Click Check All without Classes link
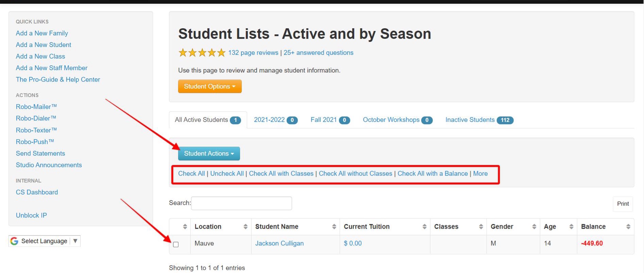Viewport: 644px width, 273px height. 355,174
